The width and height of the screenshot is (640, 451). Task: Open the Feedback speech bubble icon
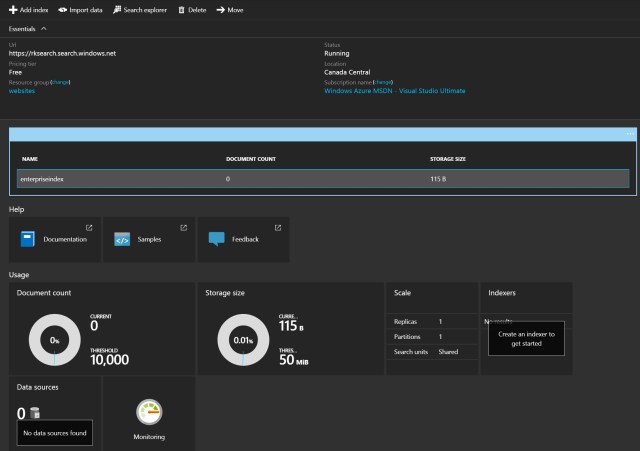216,239
